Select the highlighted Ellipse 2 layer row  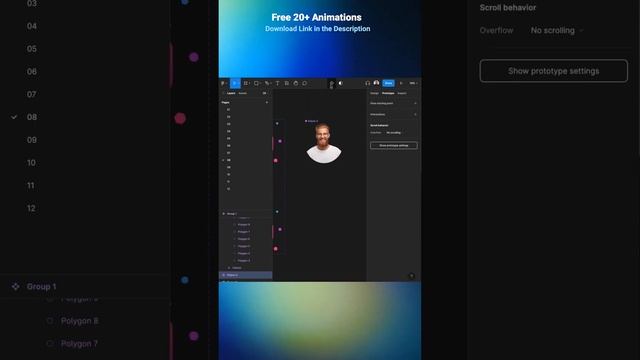coord(246,275)
